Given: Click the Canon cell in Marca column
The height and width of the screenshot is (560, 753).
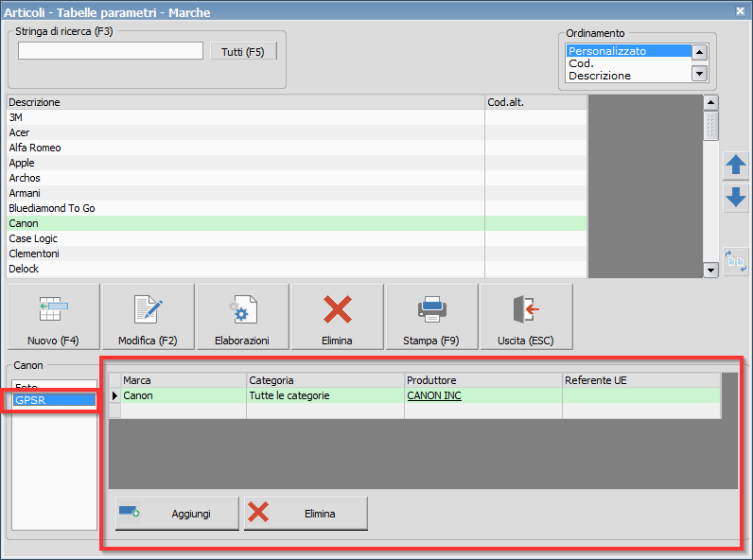Looking at the screenshot, I should 184,395.
